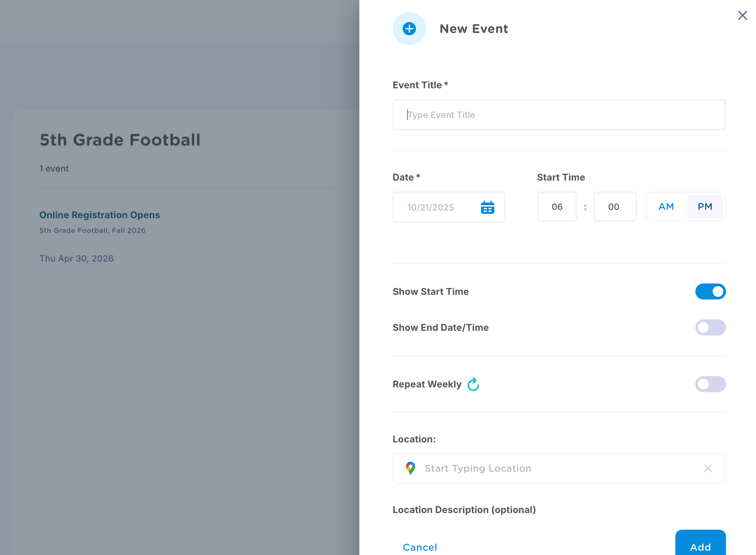
Task: Enable the Show End Date/Time toggle
Action: pos(710,327)
